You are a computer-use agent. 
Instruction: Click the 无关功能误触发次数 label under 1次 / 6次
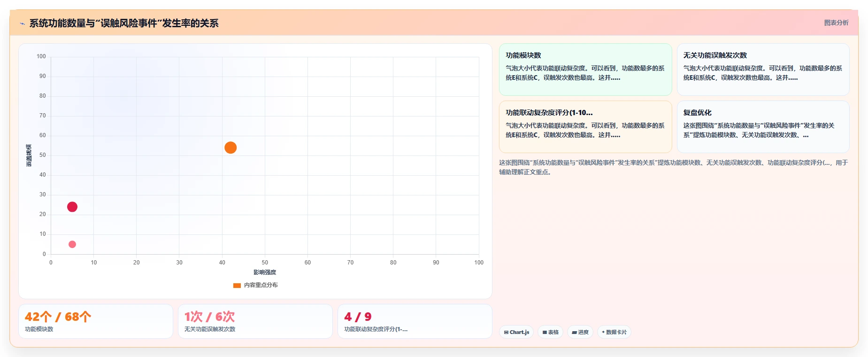[x=210, y=329]
